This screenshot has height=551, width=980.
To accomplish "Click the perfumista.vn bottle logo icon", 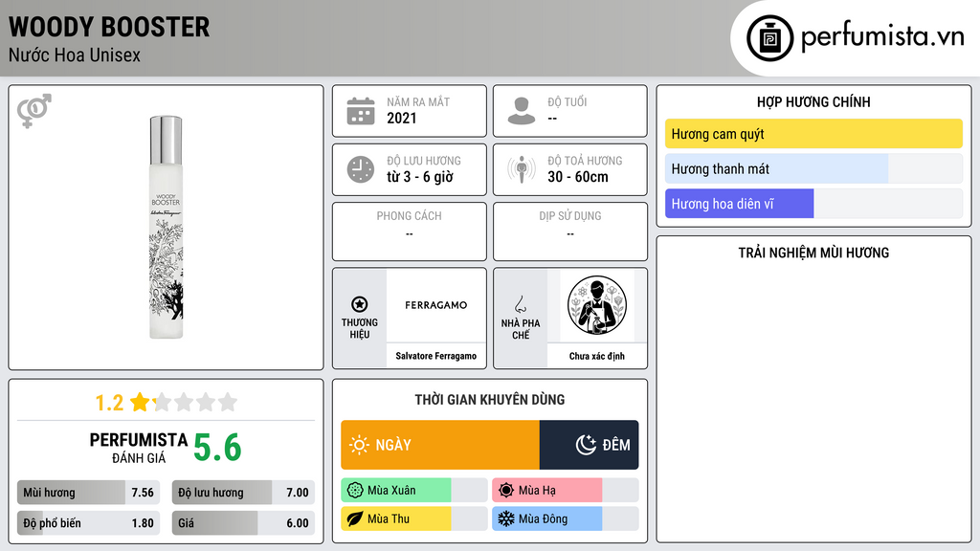I will [769, 38].
